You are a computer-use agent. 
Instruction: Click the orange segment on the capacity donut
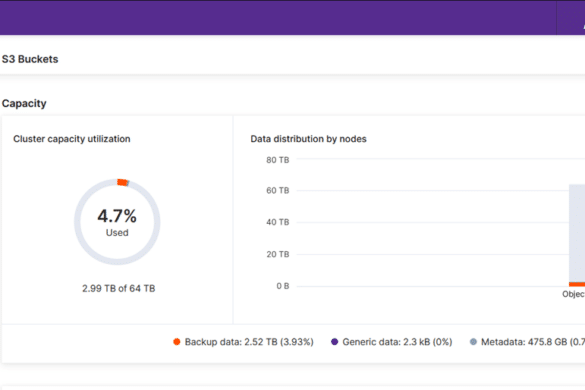tap(122, 182)
